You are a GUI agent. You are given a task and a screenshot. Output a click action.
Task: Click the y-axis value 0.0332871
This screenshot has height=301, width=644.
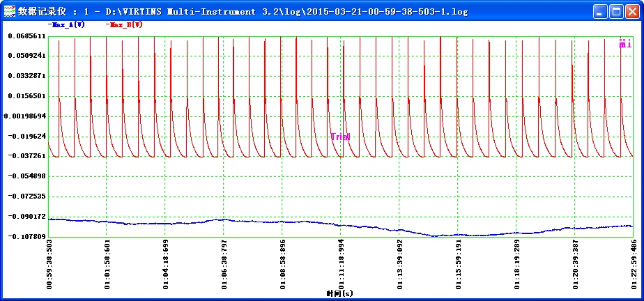tap(26, 76)
